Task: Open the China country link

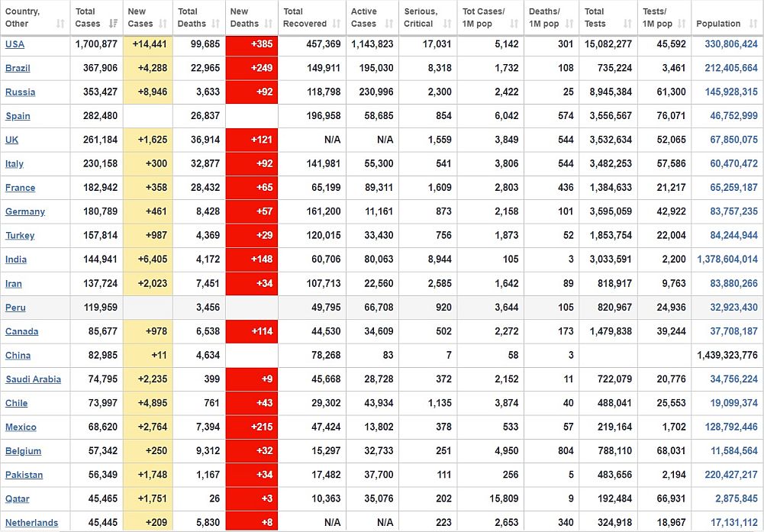Action: 18,355
